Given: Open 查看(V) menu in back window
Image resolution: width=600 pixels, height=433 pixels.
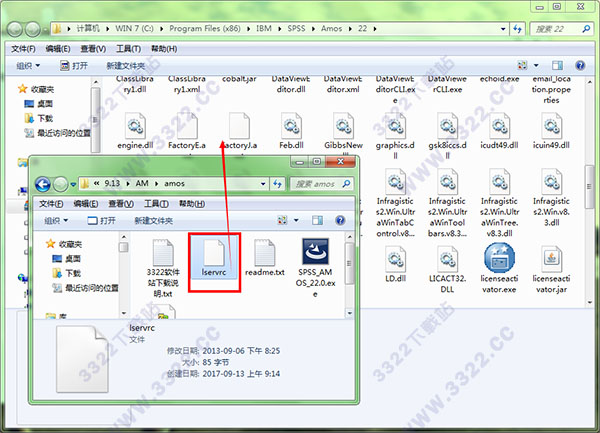Looking at the screenshot, I should (x=93, y=49).
